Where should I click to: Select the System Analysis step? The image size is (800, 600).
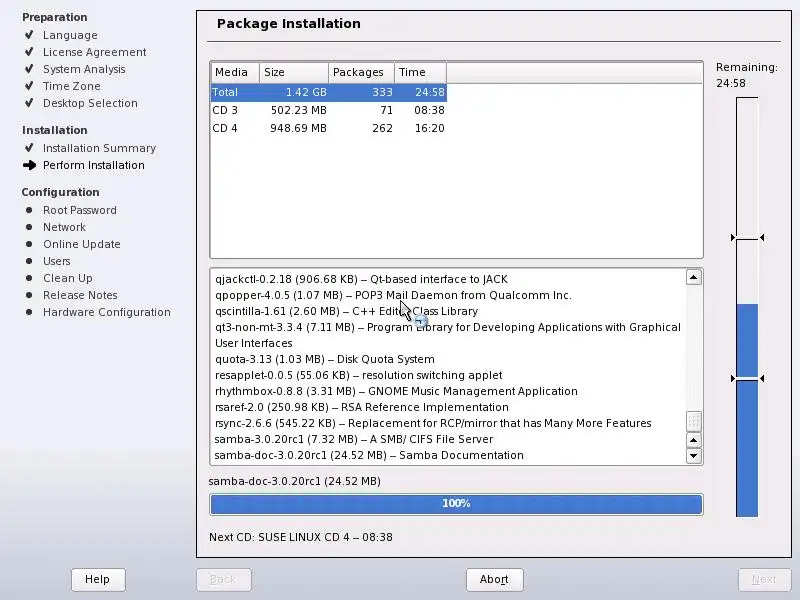84,69
